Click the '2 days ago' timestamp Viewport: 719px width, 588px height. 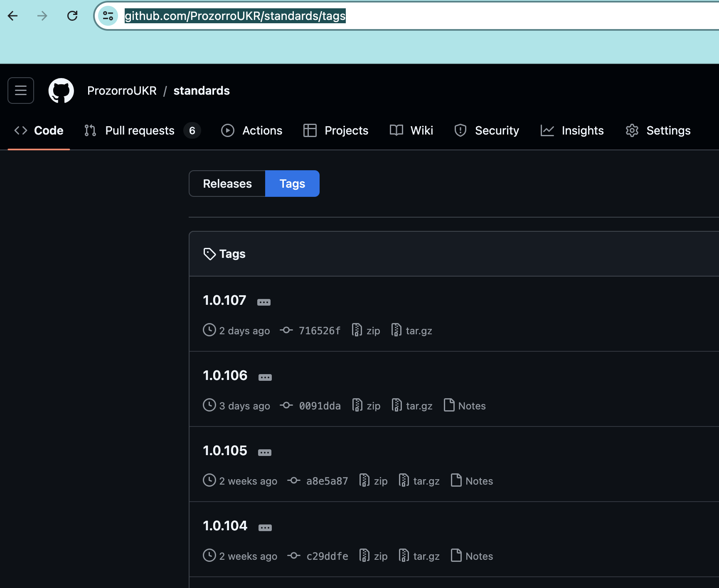coord(244,331)
